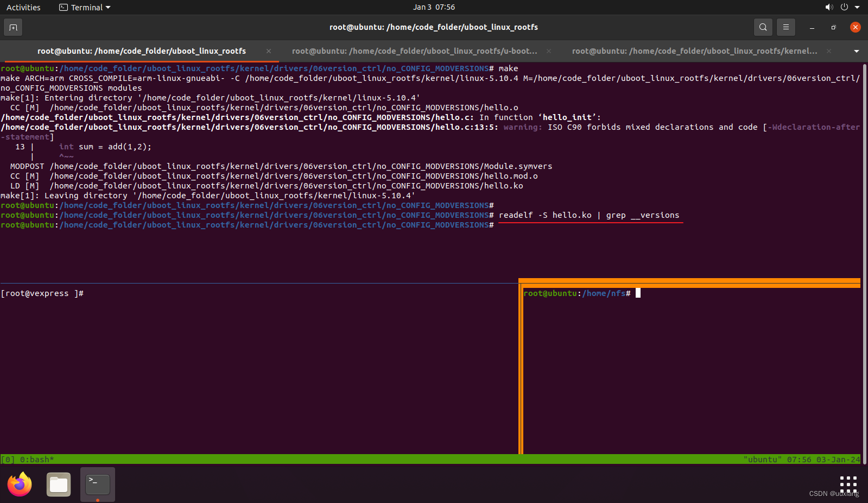Open the power icon in top bar
This screenshot has width=868, height=503.
(x=844, y=7)
